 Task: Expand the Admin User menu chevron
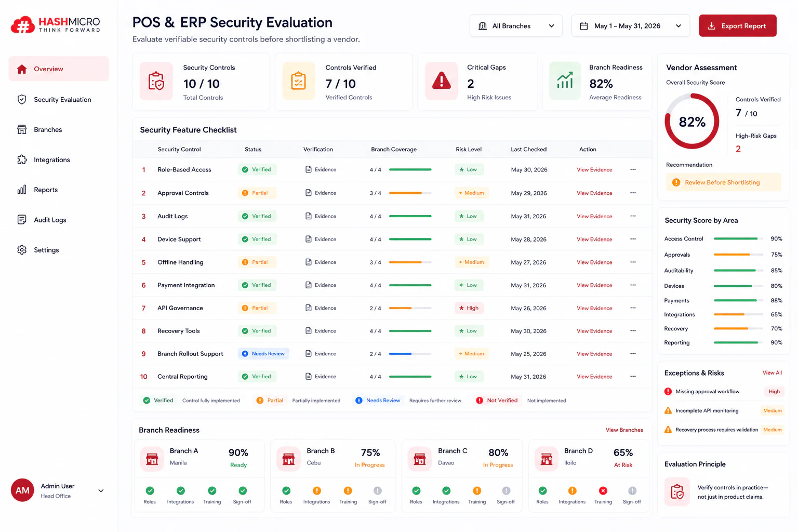click(101, 490)
